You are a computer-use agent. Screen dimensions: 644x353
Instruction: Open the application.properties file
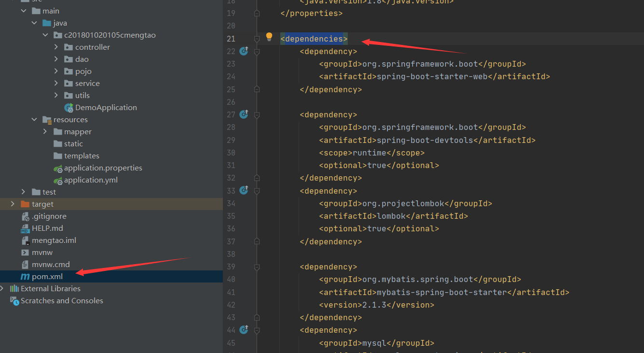103,168
